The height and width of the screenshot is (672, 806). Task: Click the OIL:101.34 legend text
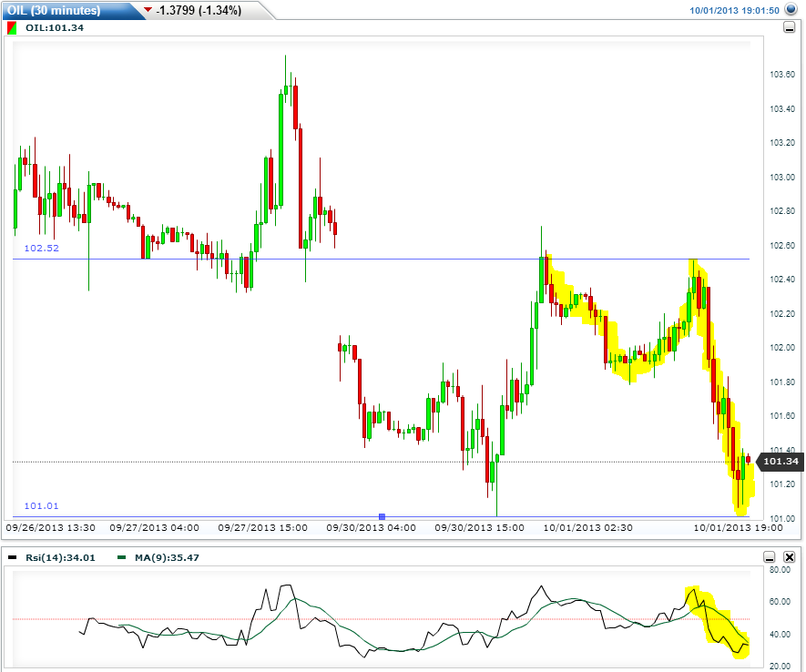point(55,27)
